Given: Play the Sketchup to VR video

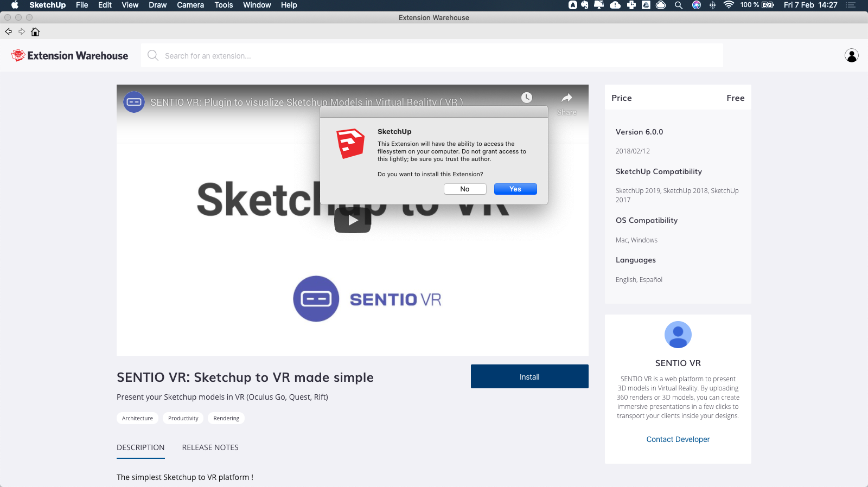Looking at the screenshot, I should tap(353, 221).
